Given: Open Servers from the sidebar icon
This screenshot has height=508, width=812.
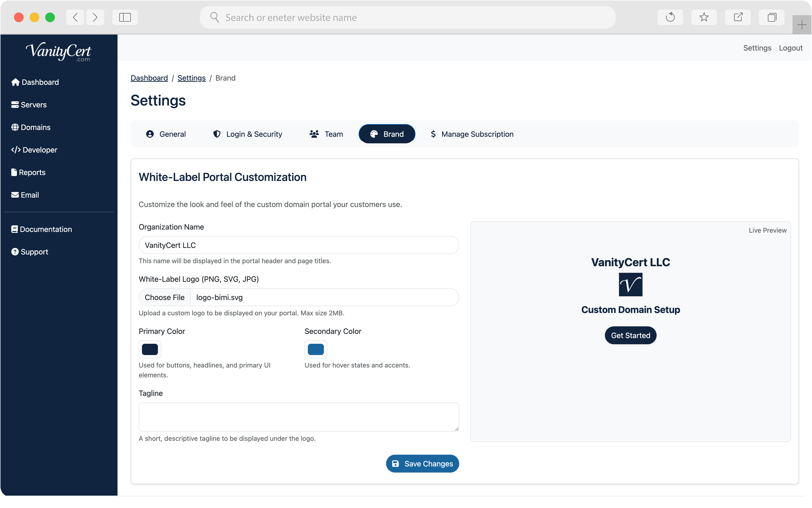Looking at the screenshot, I should [15, 105].
